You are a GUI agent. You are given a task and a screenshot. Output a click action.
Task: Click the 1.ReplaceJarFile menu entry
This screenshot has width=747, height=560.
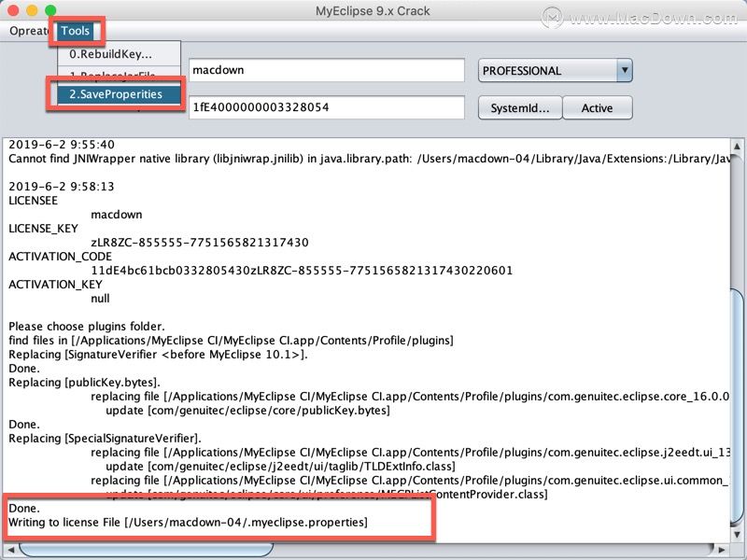pyautogui.click(x=119, y=75)
